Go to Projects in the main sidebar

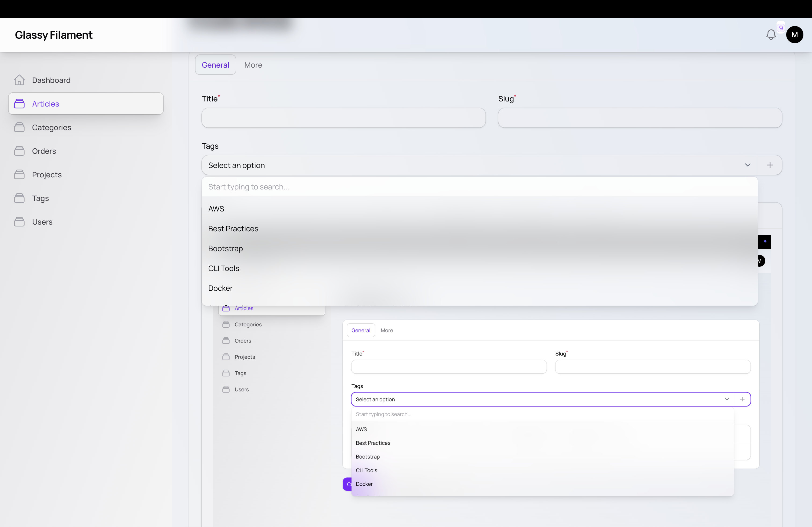86,174
